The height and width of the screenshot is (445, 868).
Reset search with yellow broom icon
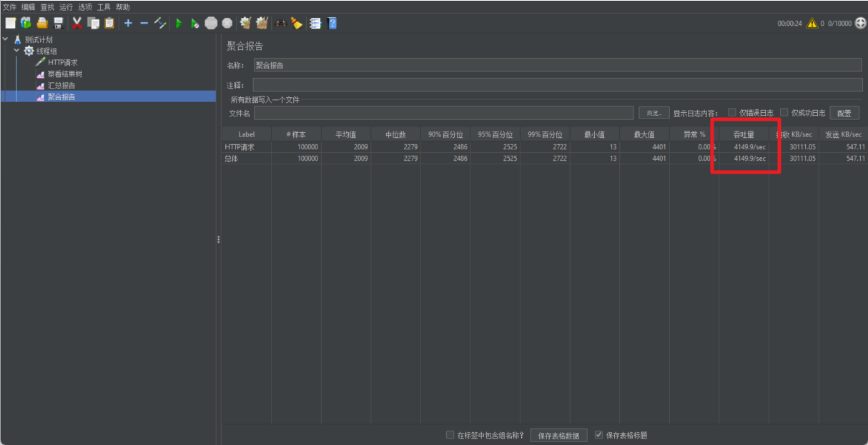click(296, 23)
